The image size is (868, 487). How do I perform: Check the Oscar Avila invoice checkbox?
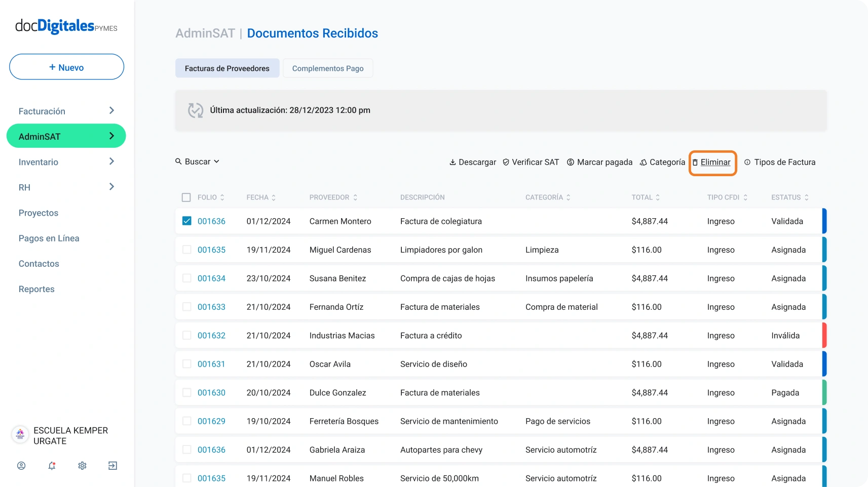(x=187, y=364)
